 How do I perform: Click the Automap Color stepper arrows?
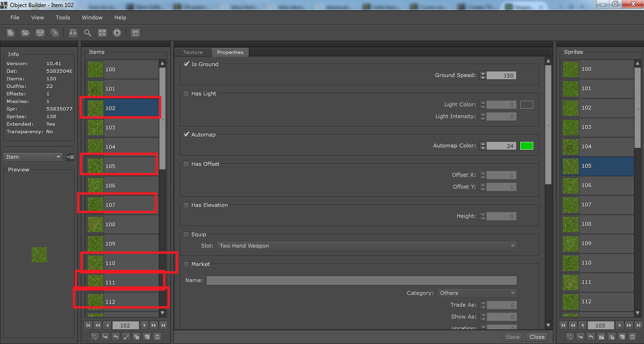(482, 146)
